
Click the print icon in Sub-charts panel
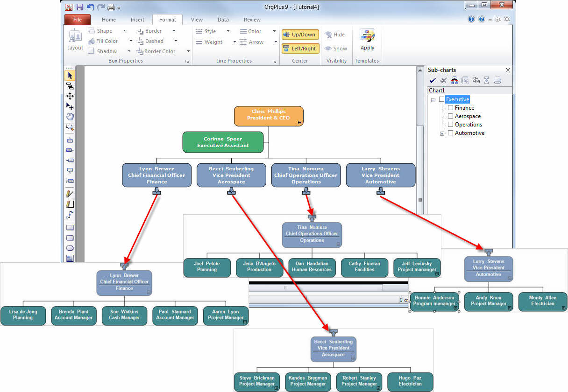click(x=497, y=80)
